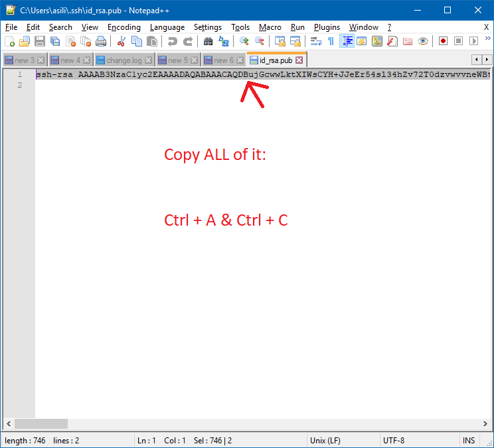Start macro recording with red record icon
The width and height of the screenshot is (494, 448).
(x=443, y=41)
